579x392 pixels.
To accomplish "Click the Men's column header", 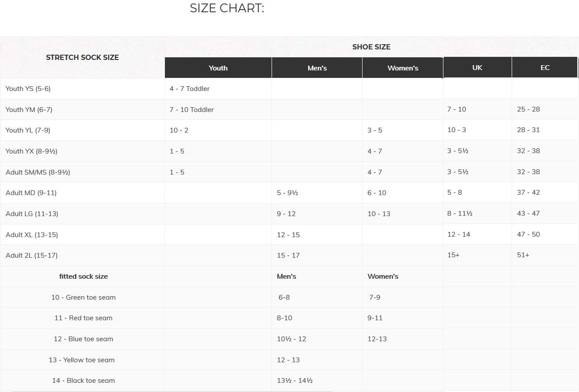I will click(x=317, y=68).
